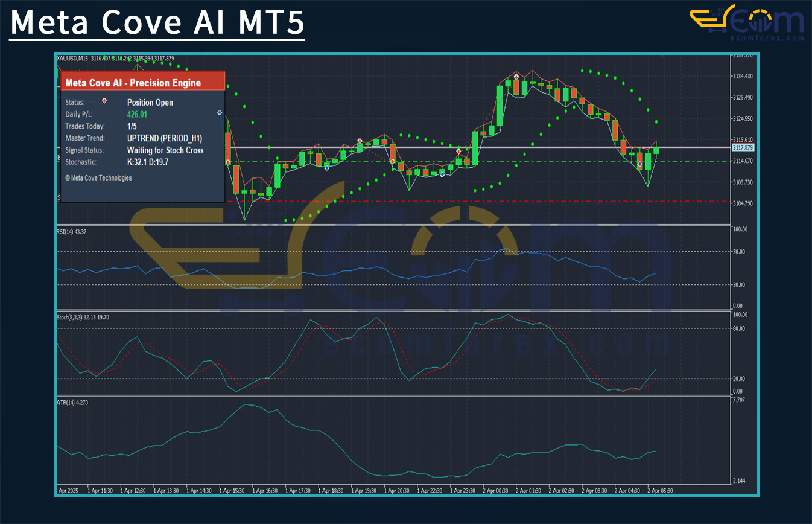Open the ecomforex.com link under the logo

coord(765,38)
